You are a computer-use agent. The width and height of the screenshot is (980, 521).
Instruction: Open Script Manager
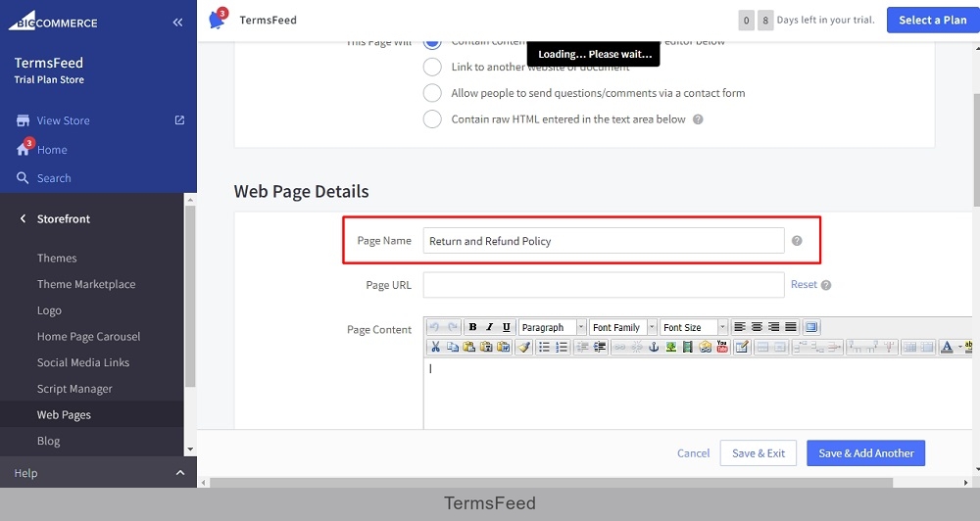(74, 389)
